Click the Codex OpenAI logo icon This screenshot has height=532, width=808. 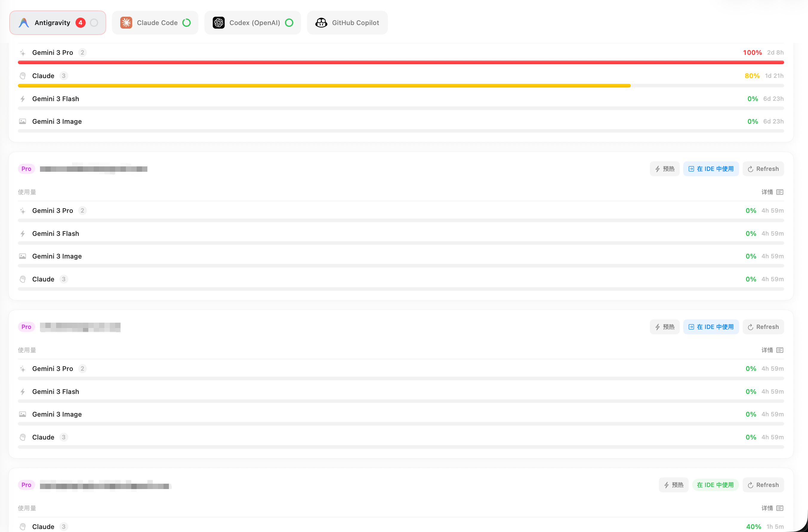tap(219, 23)
